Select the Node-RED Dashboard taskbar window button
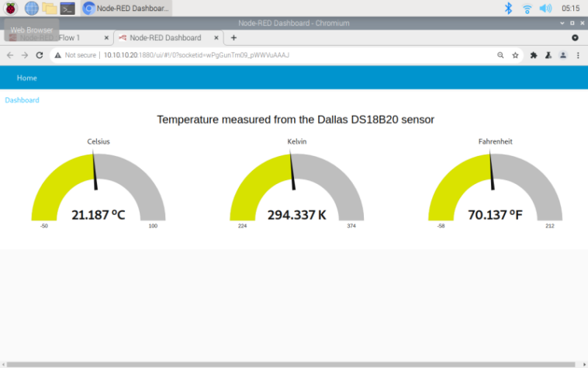 click(x=126, y=8)
